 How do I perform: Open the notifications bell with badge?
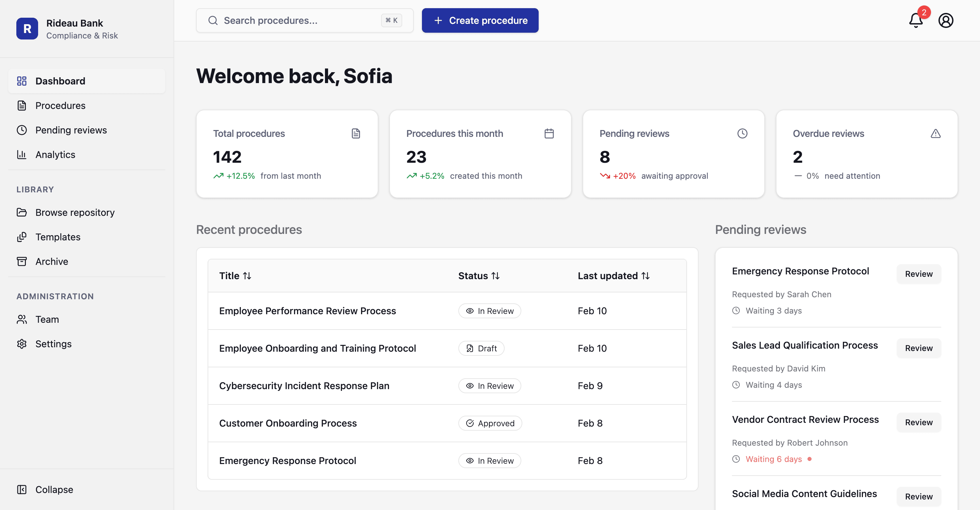point(916,20)
